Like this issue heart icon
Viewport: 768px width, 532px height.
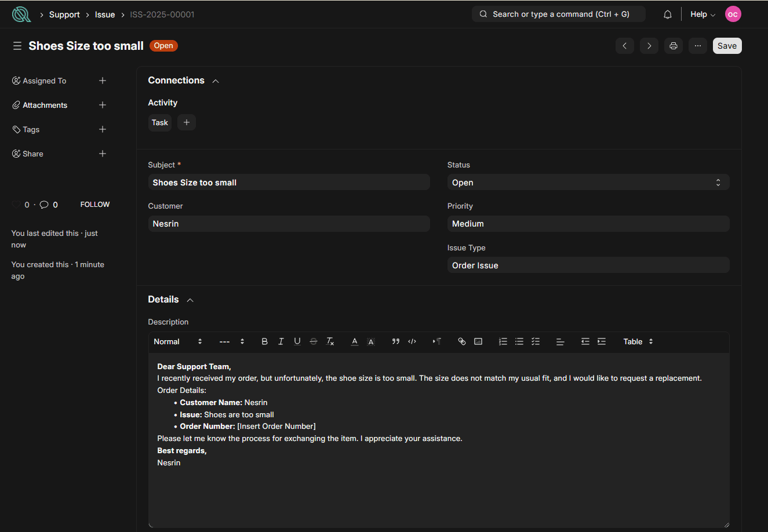coord(16,205)
